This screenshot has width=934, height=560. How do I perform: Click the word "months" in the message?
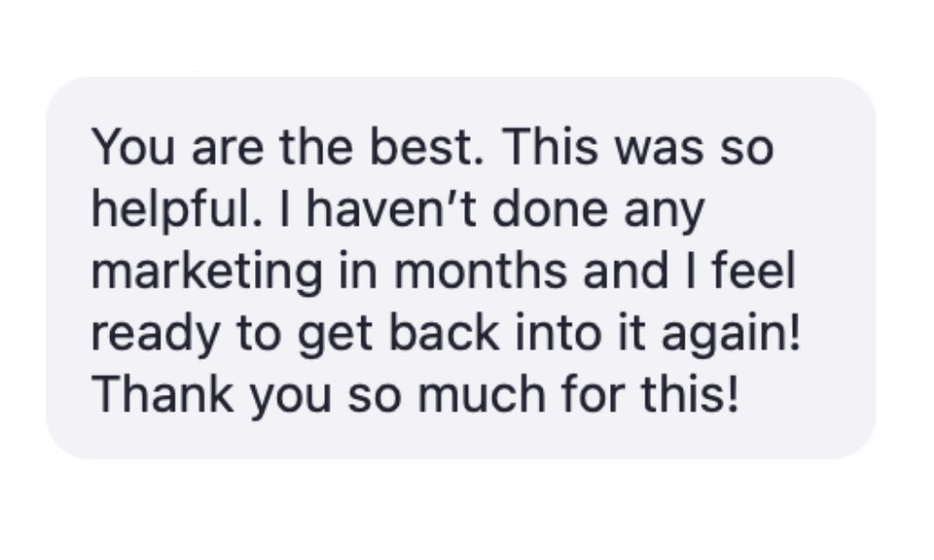click(480, 270)
